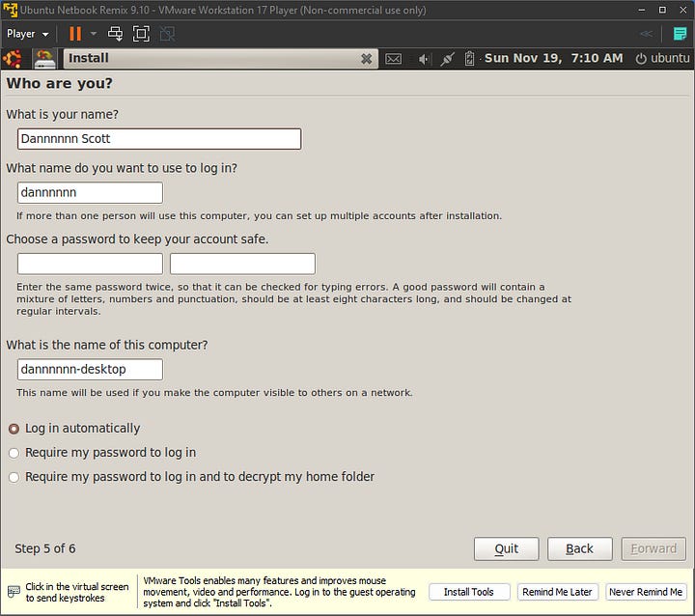Pause the virtual machine
Screen dimensions: 695x616
click(x=75, y=34)
